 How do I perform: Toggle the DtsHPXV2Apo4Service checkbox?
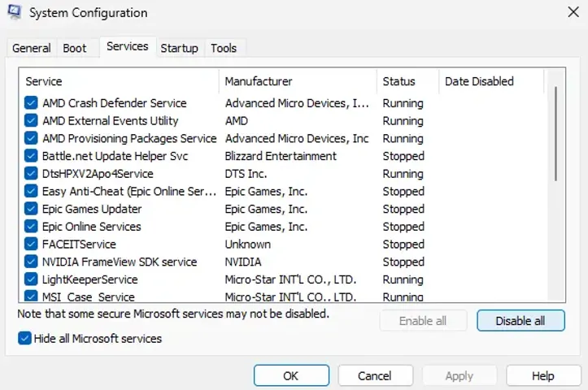click(x=31, y=173)
